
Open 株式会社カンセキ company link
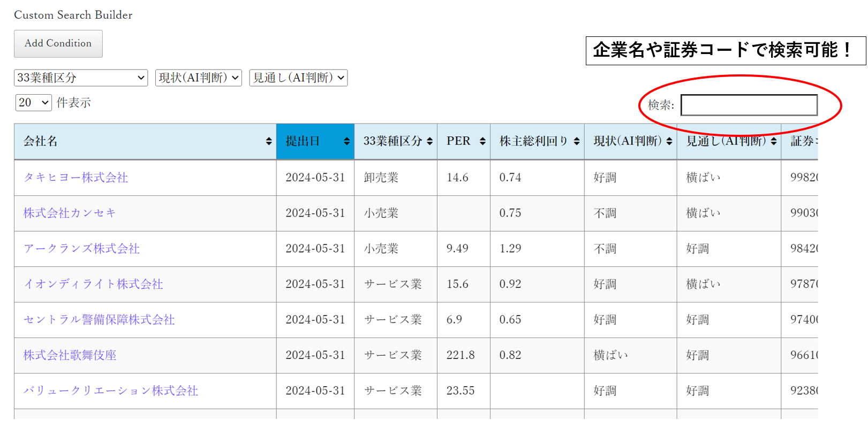point(70,213)
